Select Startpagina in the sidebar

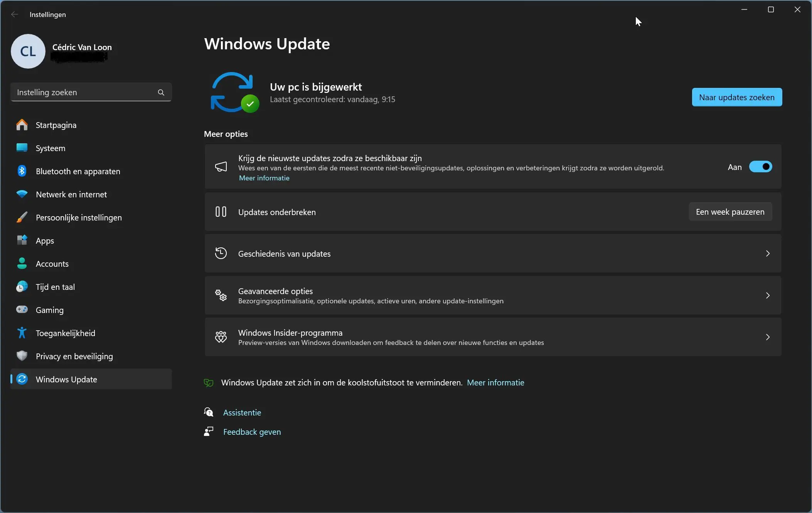pos(56,124)
